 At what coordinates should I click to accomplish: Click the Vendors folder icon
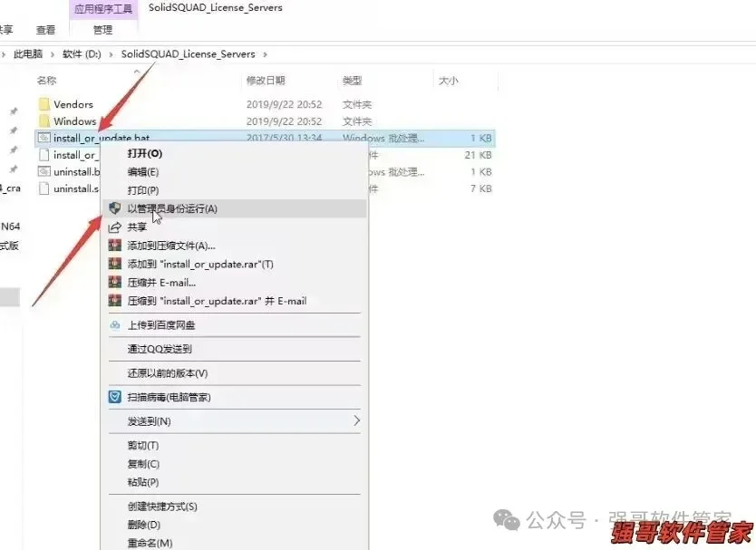[x=44, y=104]
